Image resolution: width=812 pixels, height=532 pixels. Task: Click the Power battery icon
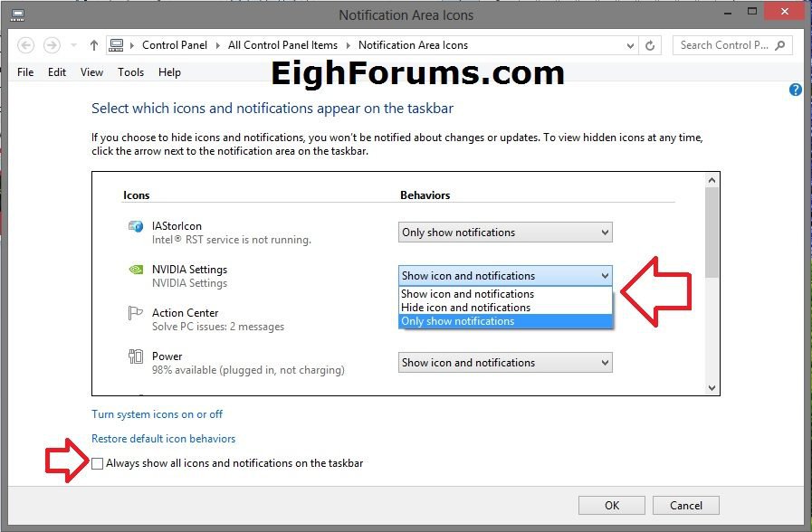pos(138,356)
